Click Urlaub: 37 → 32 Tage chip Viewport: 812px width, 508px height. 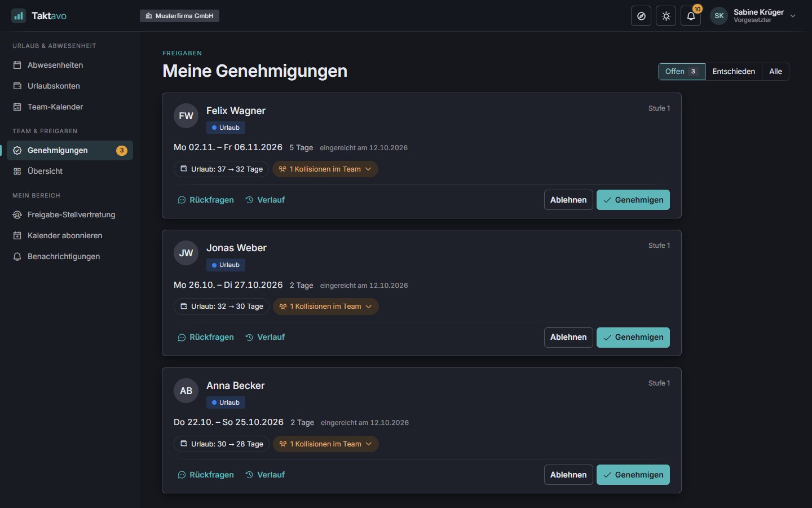click(221, 169)
